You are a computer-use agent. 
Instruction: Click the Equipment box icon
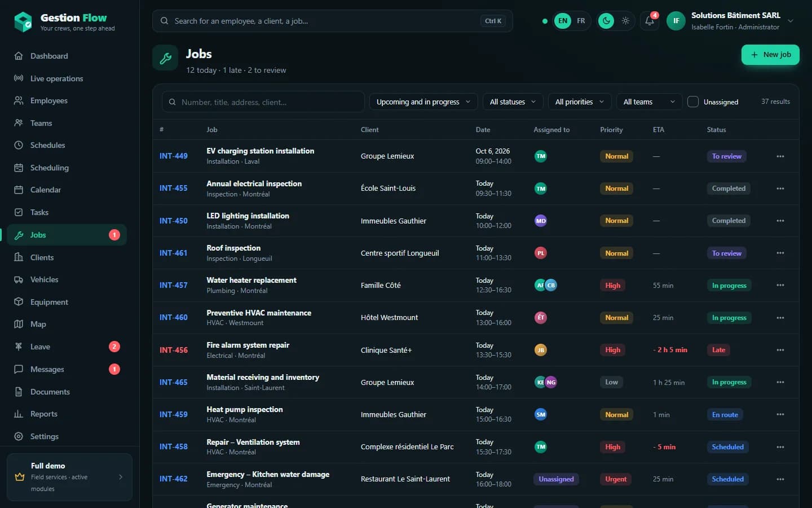(x=19, y=302)
